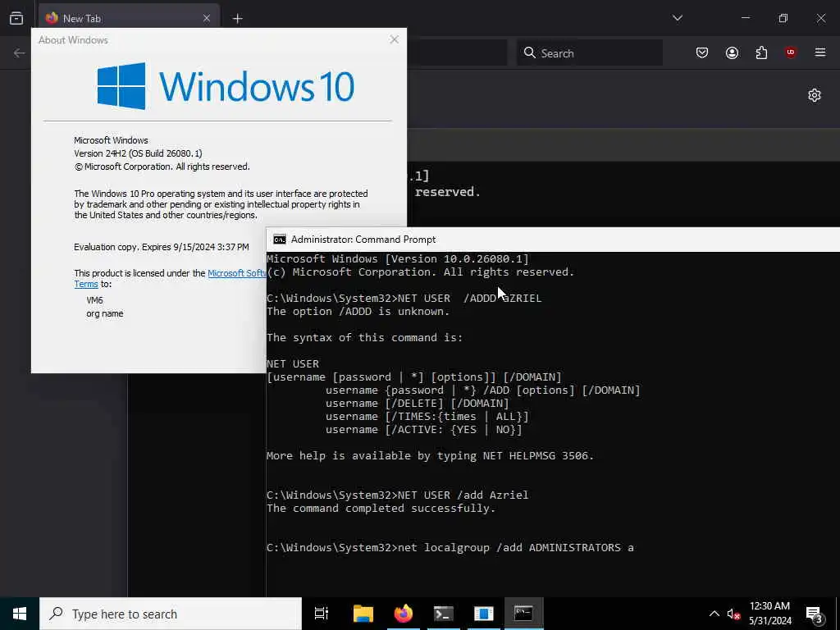Open Task View on taskbar
This screenshot has height=630, width=840.
click(322, 614)
